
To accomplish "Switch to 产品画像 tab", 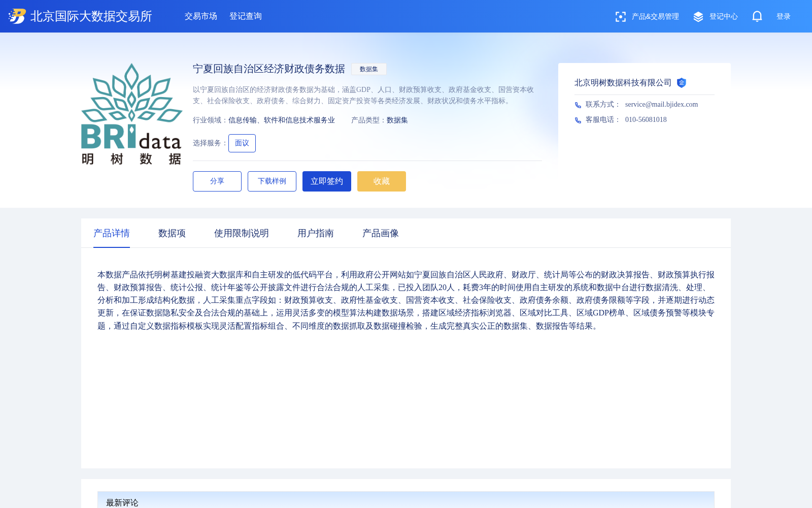I will 381,233.
